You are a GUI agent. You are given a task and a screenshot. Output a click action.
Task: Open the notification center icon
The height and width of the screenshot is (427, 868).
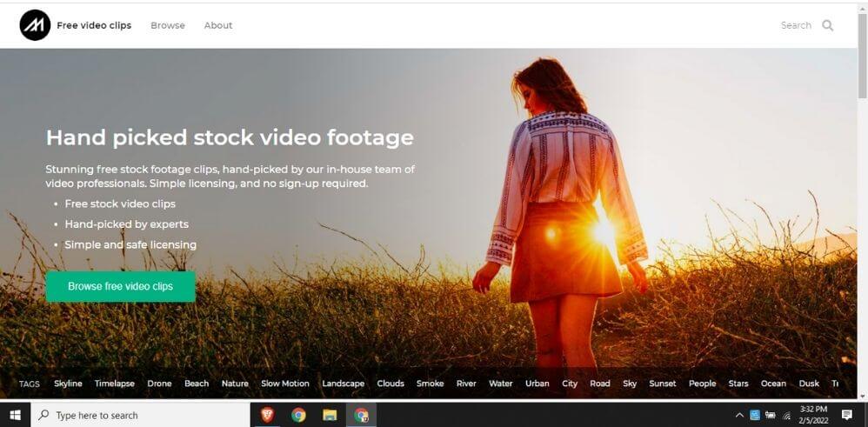click(x=846, y=415)
